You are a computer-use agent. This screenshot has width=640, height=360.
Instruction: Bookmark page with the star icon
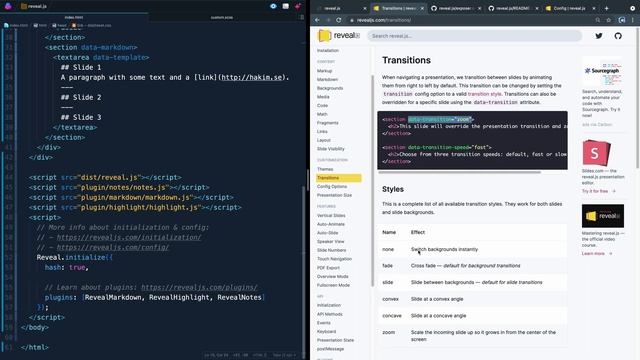609,20
